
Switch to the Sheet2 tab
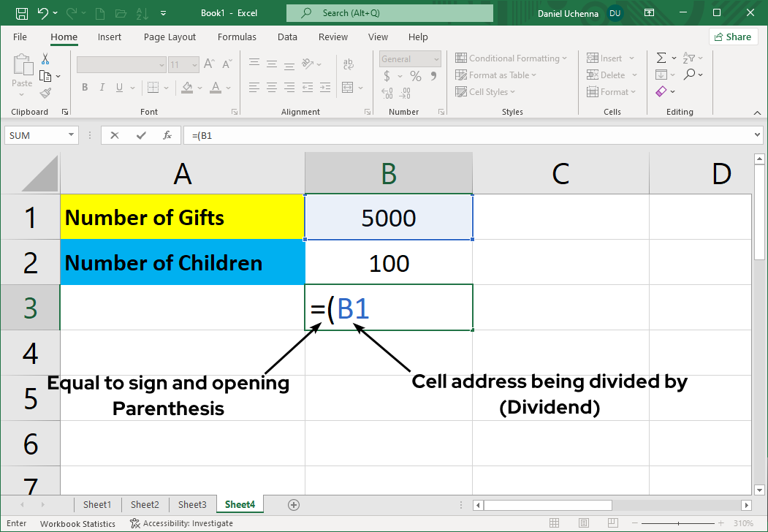[x=144, y=504]
